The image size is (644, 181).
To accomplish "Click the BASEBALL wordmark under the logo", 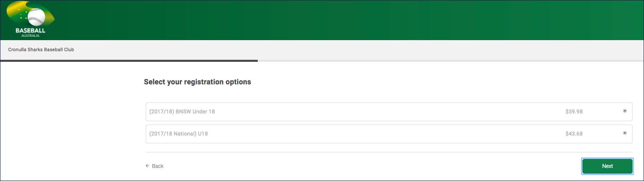I will coord(30,30).
